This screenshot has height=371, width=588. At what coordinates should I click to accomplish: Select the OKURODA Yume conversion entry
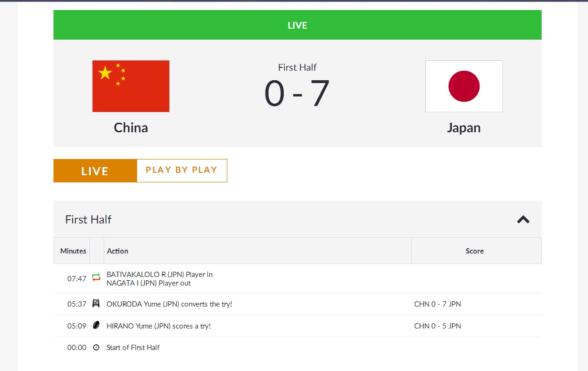[x=169, y=304]
